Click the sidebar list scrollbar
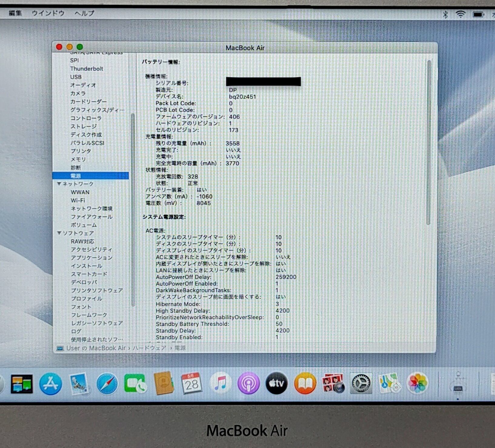The image size is (495, 448). 132,209
